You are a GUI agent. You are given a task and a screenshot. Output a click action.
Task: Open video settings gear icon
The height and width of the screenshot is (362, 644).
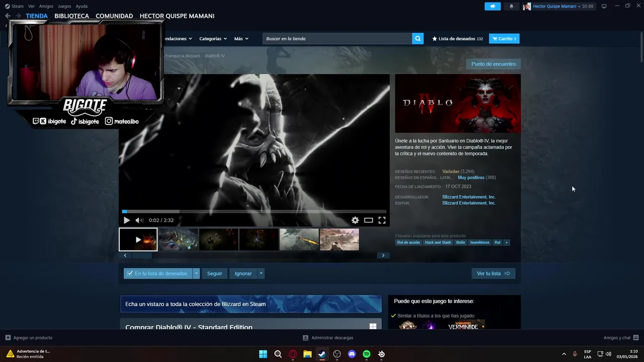pyautogui.click(x=355, y=220)
